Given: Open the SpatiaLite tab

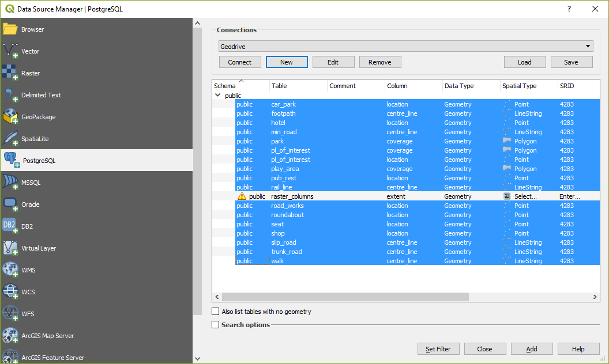Looking at the screenshot, I should coord(96,139).
